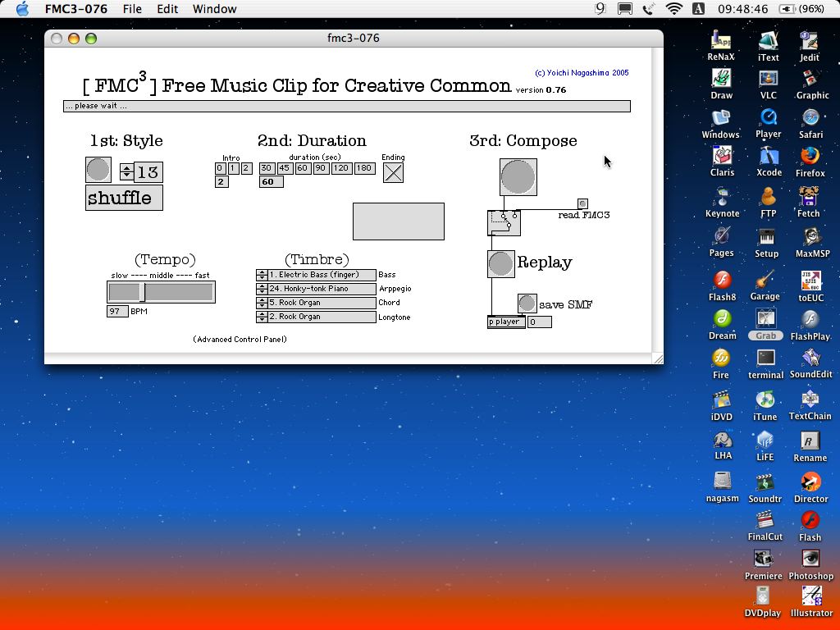Open the File menu
840x630 pixels.
pyautogui.click(x=132, y=9)
